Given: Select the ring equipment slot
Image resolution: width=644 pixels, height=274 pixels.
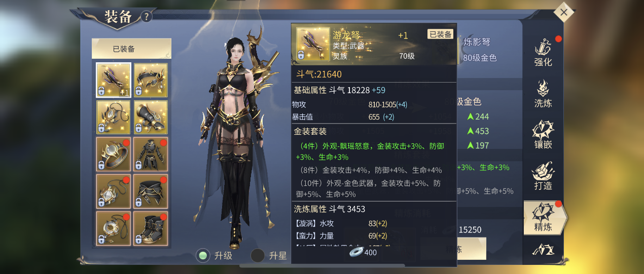Looking at the screenshot, I should (x=114, y=154).
